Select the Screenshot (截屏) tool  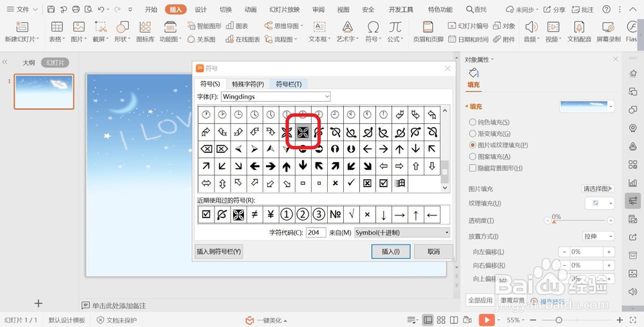pyautogui.click(x=100, y=27)
